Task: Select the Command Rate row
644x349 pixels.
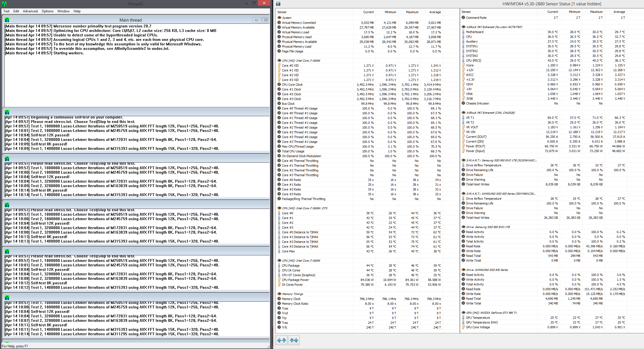Action: point(543,18)
